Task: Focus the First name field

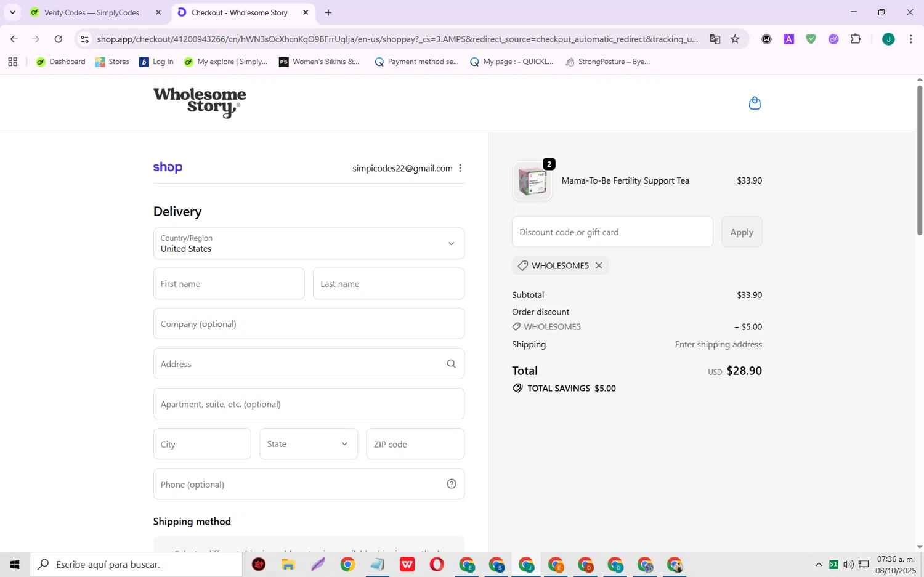Action: tap(229, 284)
